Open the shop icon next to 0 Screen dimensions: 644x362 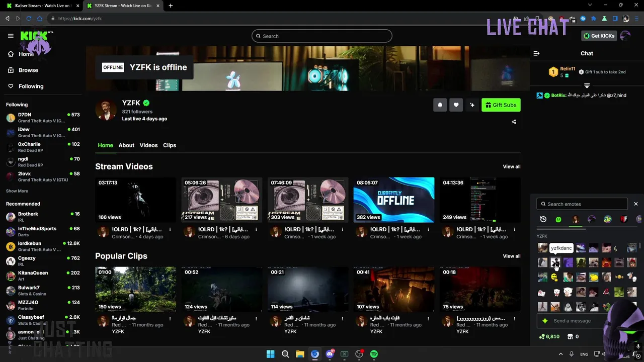tap(571, 337)
